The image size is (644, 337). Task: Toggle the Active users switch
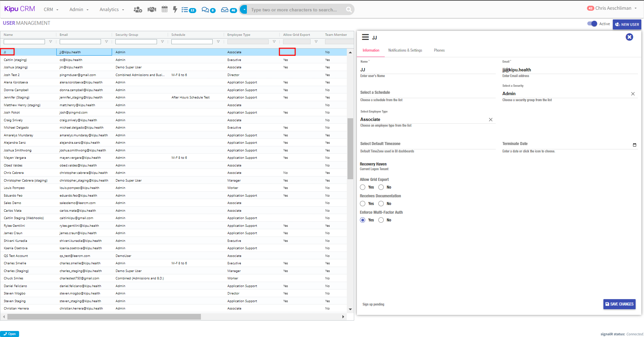click(x=592, y=24)
